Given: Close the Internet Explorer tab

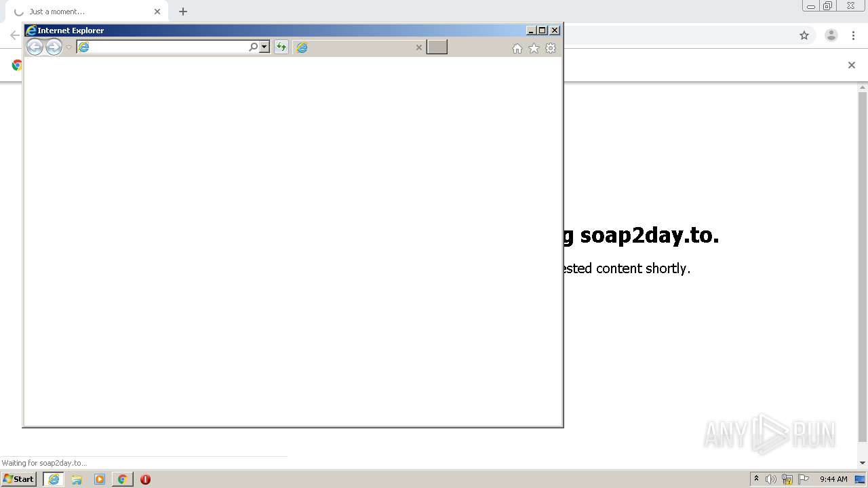Looking at the screenshot, I should pyautogui.click(x=418, y=47).
